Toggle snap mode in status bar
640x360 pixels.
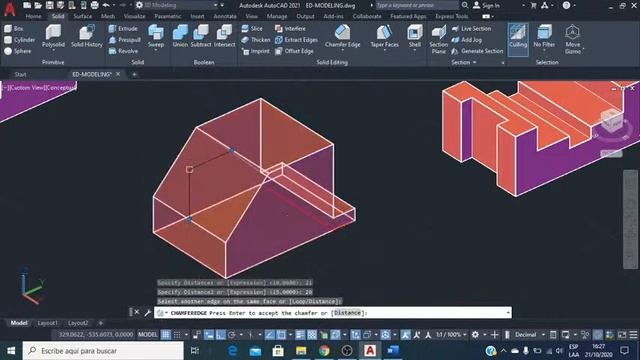pyautogui.click(x=177, y=335)
